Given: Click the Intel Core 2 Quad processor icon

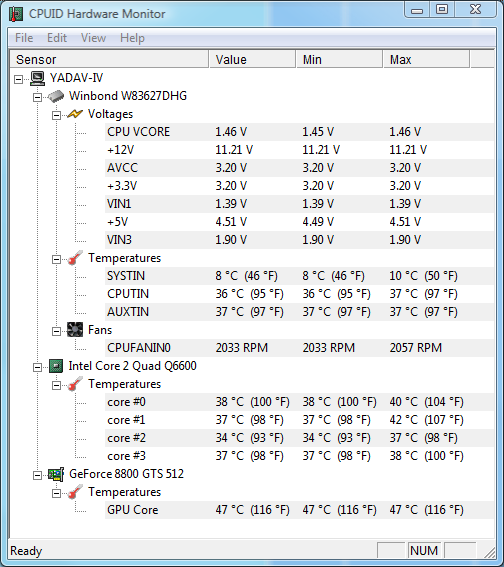Looking at the screenshot, I should click(56, 366).
